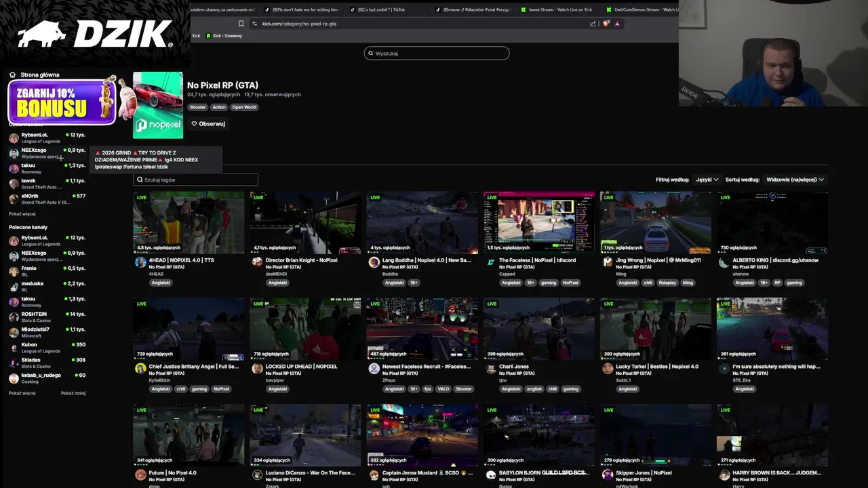The width and height of the screenshot is (868, 488).
Task: Select the Action category tag
Action: coord(218,107)
